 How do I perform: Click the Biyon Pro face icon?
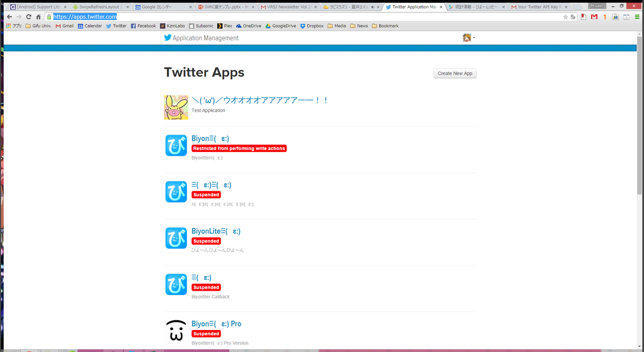176,331
